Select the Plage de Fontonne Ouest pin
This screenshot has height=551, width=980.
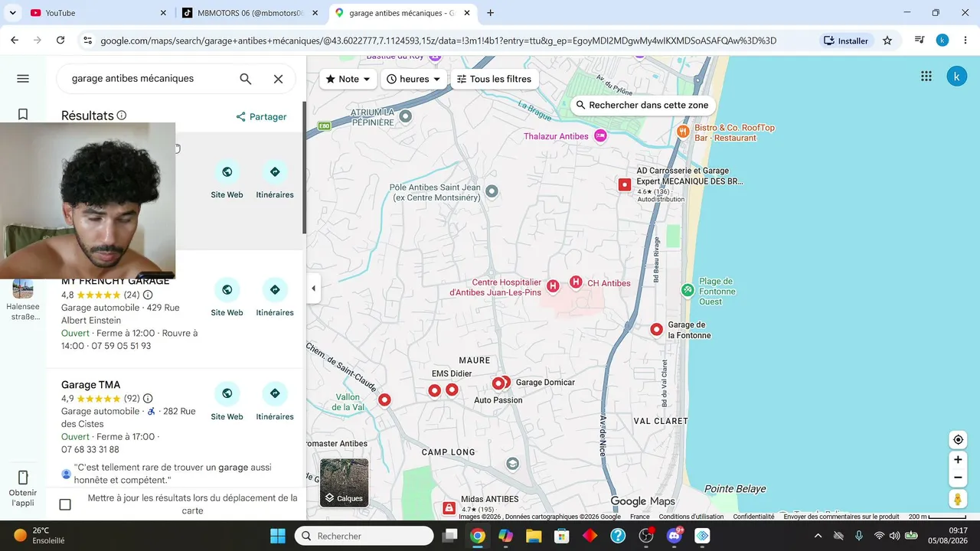pos(688,290)
